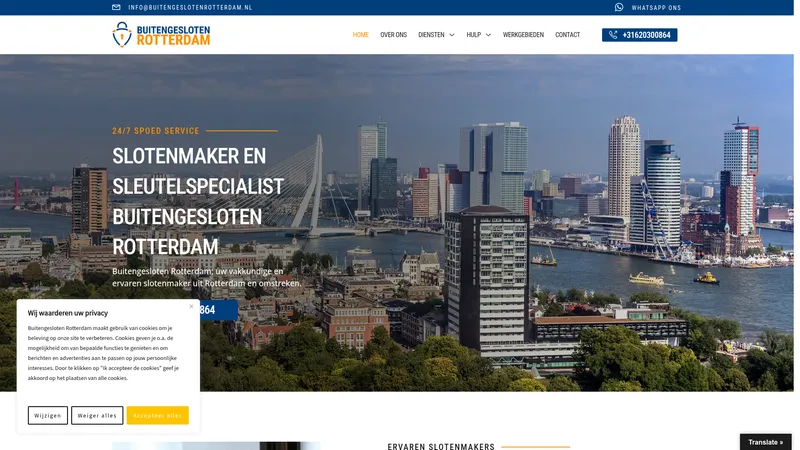Open the info@buitengeslotenrotterdam.nl email link
800x450 pixels.
(x=190, y=8)
